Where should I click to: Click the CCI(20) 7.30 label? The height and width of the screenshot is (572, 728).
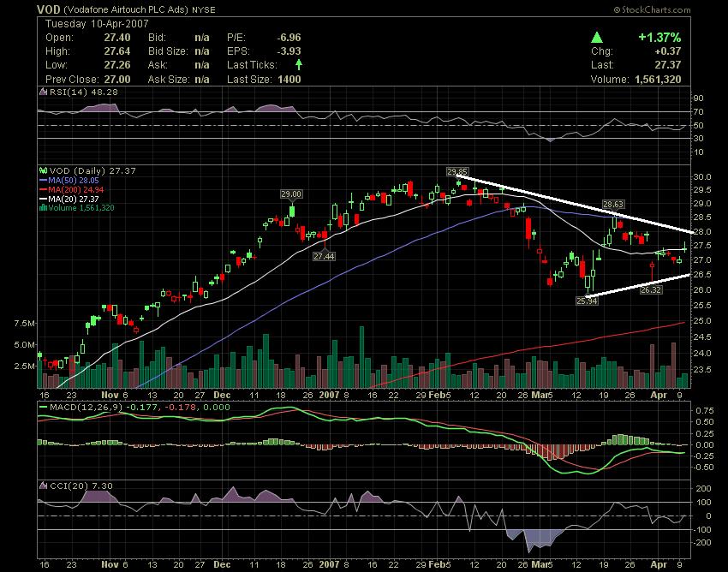click(81, 486)
